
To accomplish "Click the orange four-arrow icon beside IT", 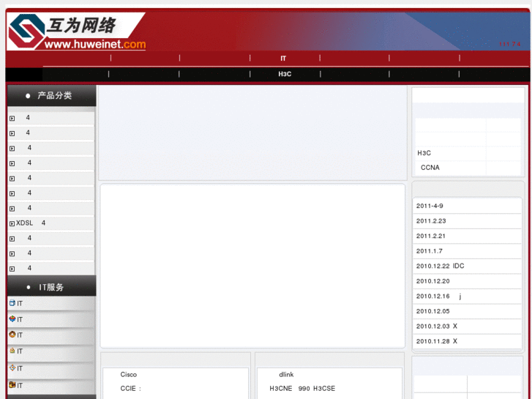I will pos(12,368).
